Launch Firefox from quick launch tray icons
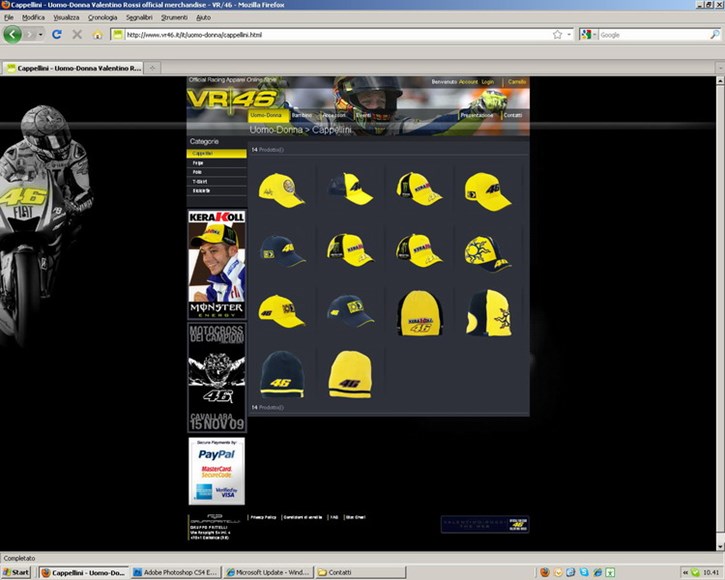This screenshot has width=725, height=580. [545, 572]
